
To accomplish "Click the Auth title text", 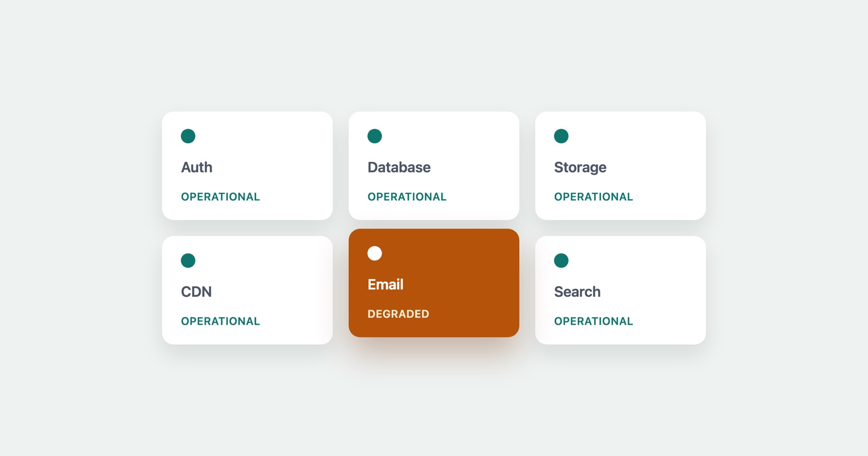I will pos(197,167).
